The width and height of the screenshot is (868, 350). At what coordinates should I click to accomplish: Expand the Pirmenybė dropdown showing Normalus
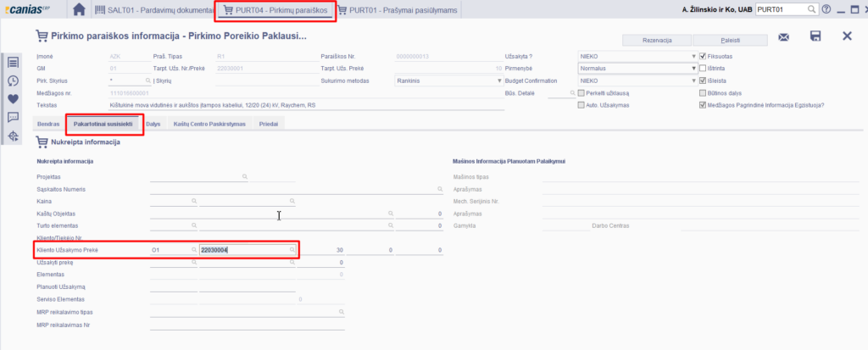pyautogui.click(x=636, y=68)
